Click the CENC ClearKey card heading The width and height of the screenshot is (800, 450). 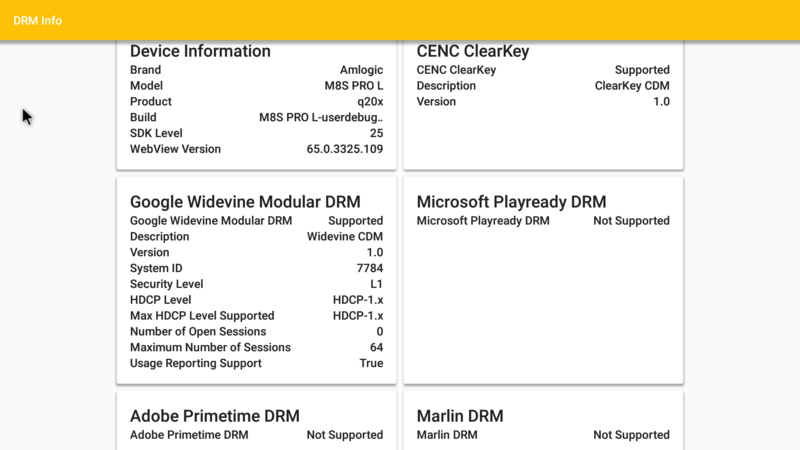click(472, 51)
